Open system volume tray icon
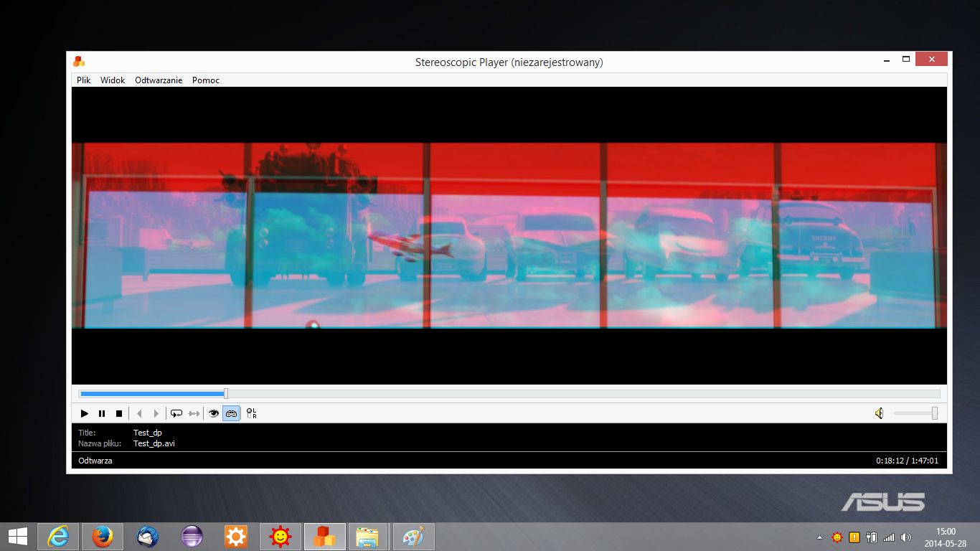This screenshot has height=551, width=980. (x=906, y=537)
